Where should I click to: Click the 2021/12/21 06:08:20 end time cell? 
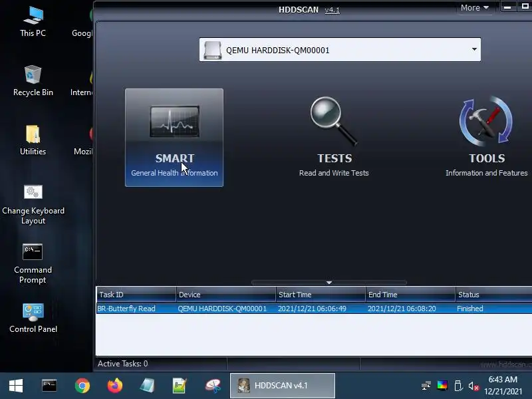[402, 309]
